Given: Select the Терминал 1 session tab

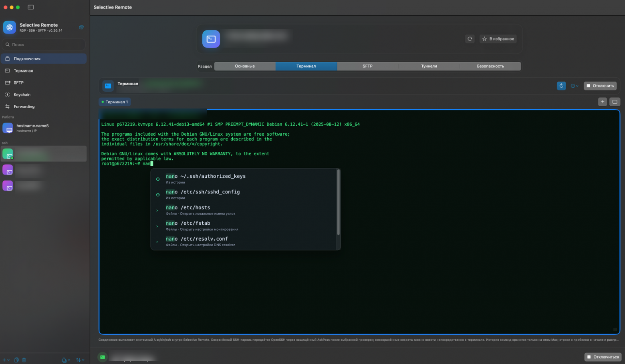Looking at the screenshot, I should tap(115, 102).
